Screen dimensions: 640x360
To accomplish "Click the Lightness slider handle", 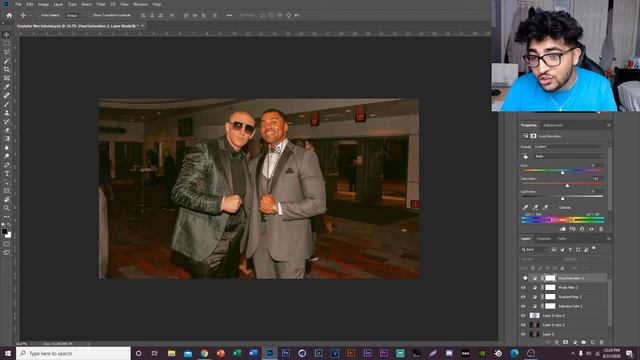I will click(x=562, y=198).
